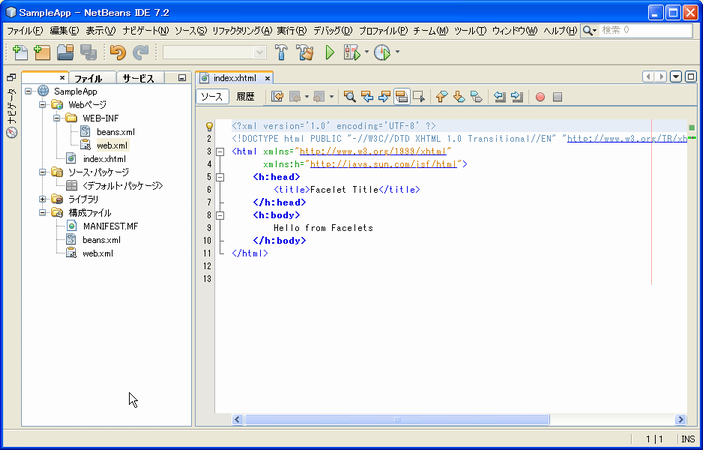This screenshot has width=703, height=450.
Task: Build the project with the hammer icon
Action: pos(281,53)
